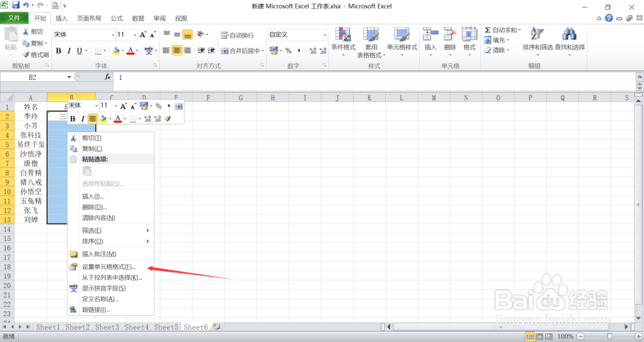Open 查找和选择 binoculars button
The image size is (644, 342).
570,42
